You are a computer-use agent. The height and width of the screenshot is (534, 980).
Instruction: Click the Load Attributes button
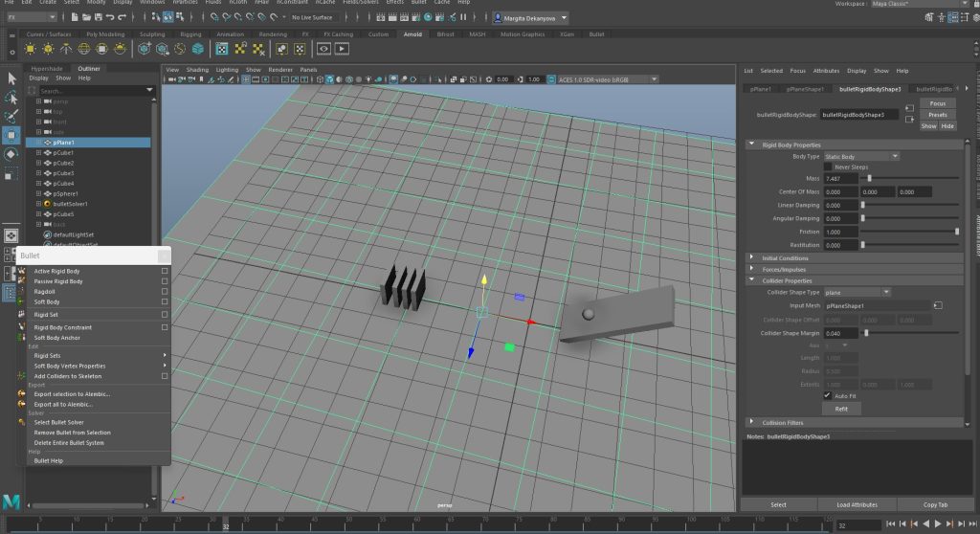(857, 504)
